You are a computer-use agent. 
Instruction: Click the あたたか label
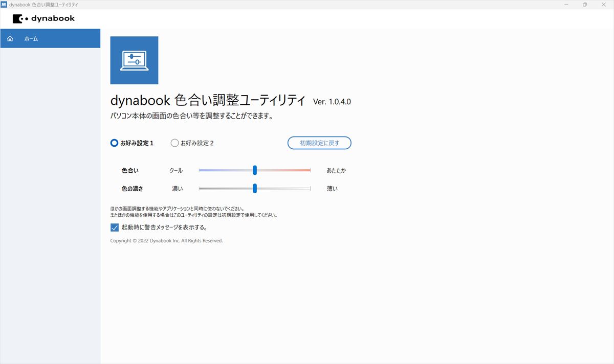336,170
